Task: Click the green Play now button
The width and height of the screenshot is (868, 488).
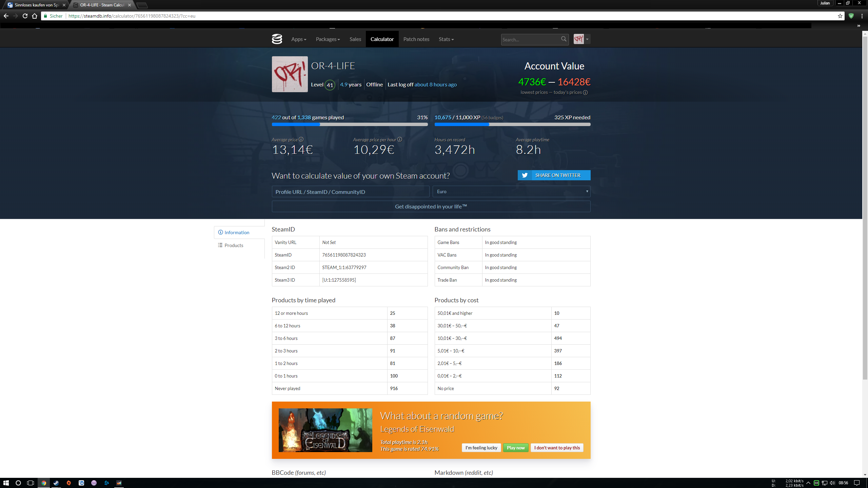Action: [516, 448]
